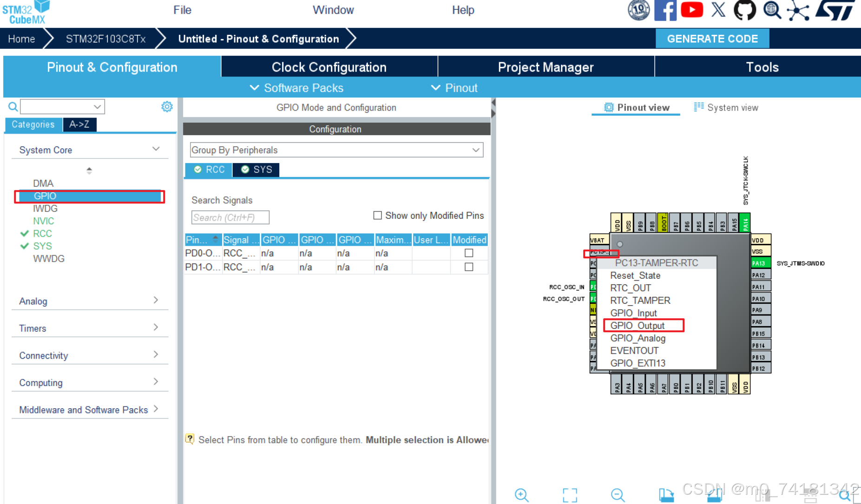Viewport: 861px width, 504px height.
Task: Rotate the chip view clockwise icon
Action: coord(666,495)
